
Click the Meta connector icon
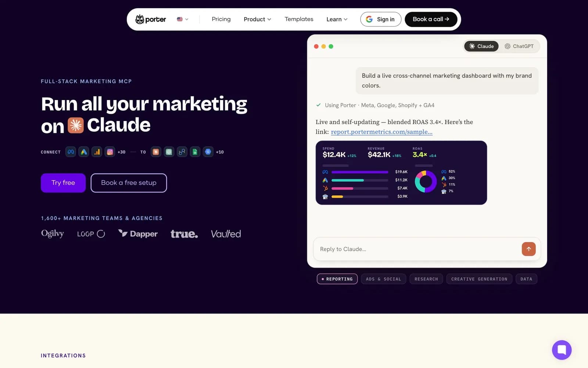(x=71, y=152)
